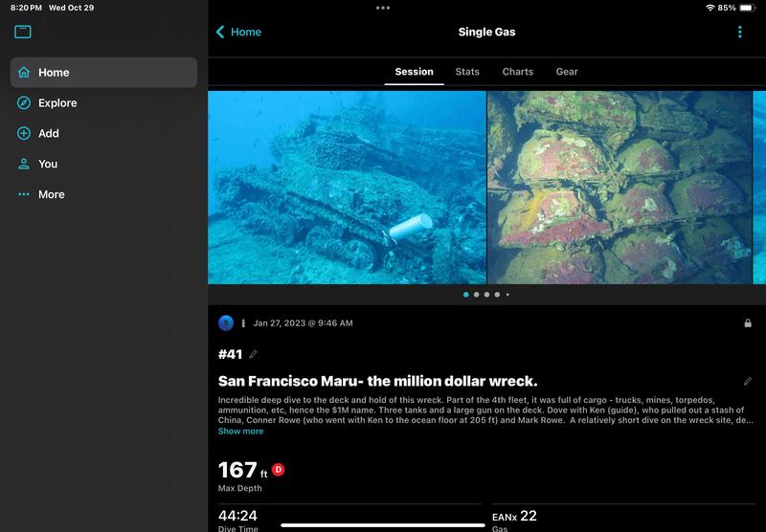Click the multitasking three dots at top

click(383, 8)
